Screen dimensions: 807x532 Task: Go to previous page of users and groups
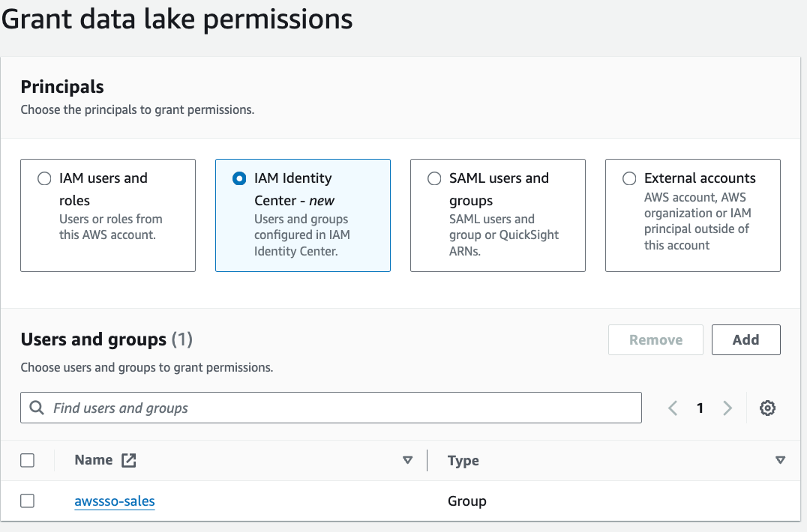[x=673, y=408]
